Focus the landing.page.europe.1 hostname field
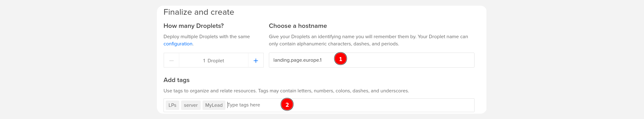Image resolution: width=644 pixels, height=119 pixels. coord(371,60)
